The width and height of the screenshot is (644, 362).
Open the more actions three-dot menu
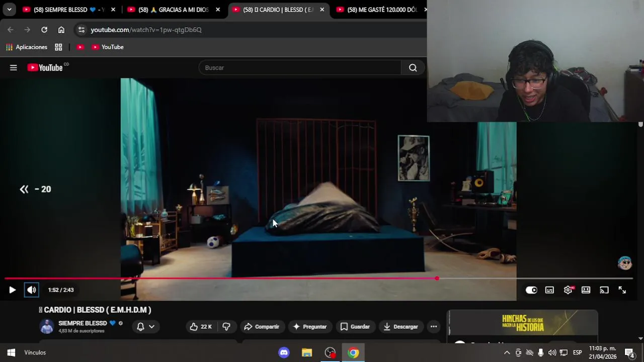[434, 327]
